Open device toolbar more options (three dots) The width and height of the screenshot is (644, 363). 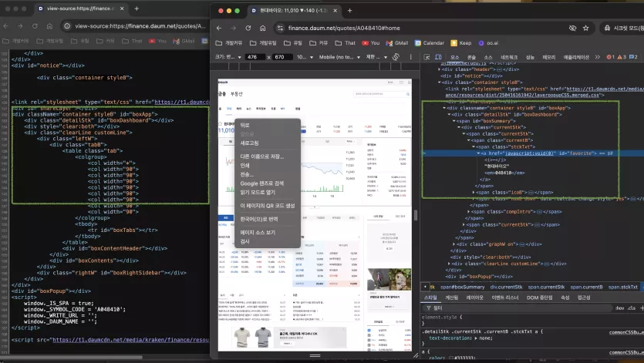coord(411,57)
